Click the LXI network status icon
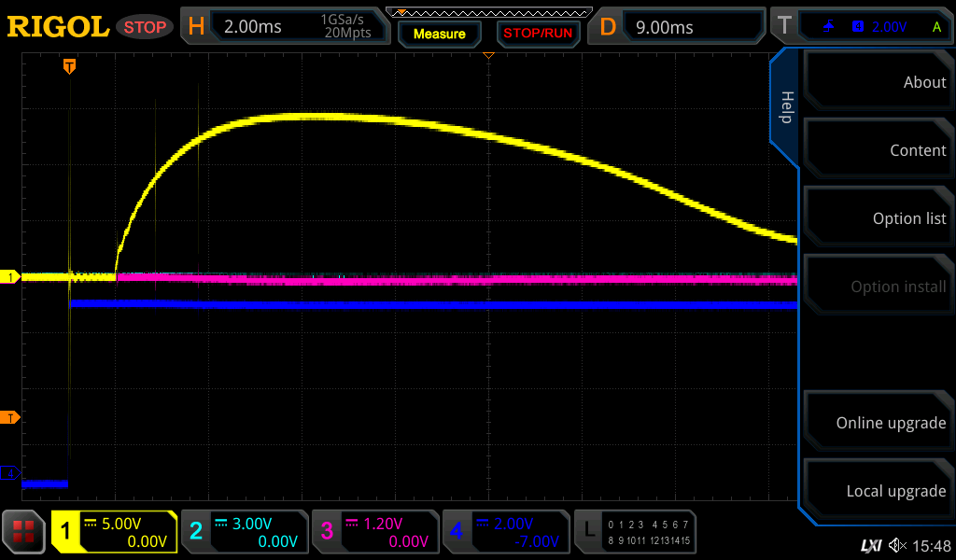 (870, 545)
